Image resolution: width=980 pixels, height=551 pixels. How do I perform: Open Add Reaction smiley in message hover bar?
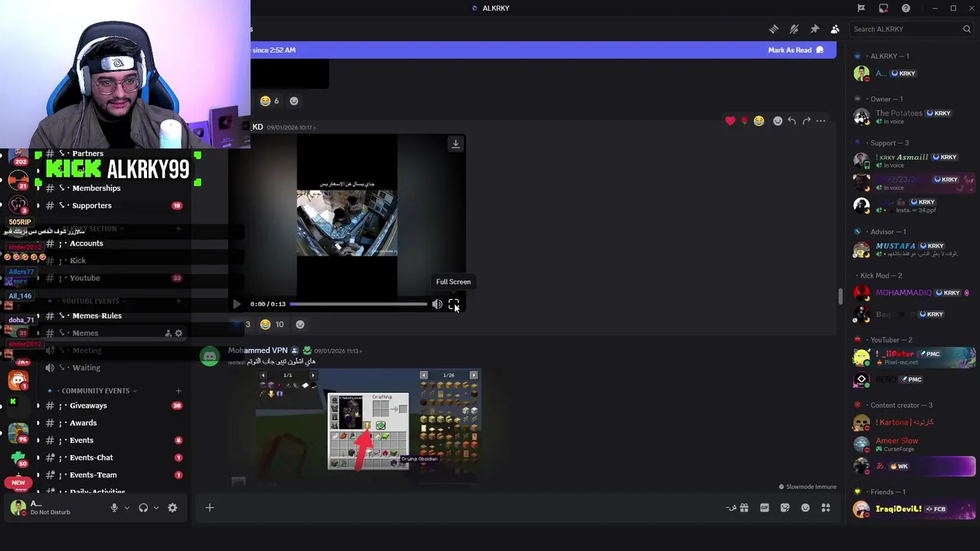click(778, 121)
